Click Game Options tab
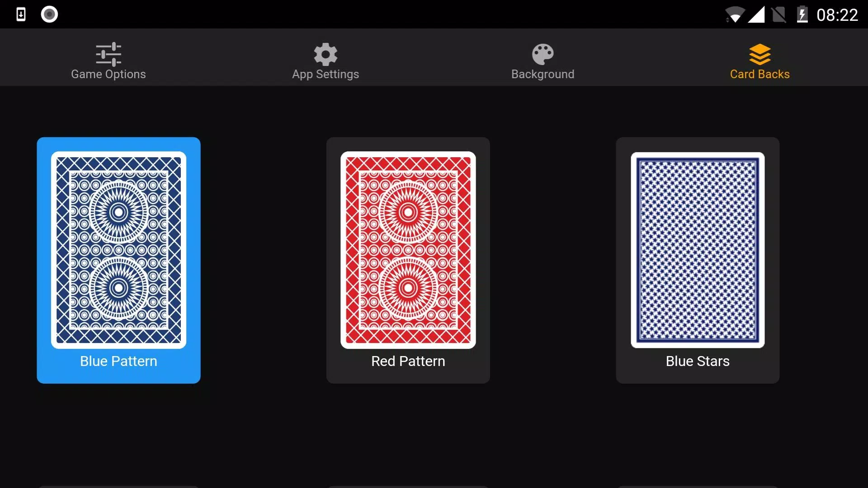Viewport: 868px width, 488px height. [x=108, y=60]
